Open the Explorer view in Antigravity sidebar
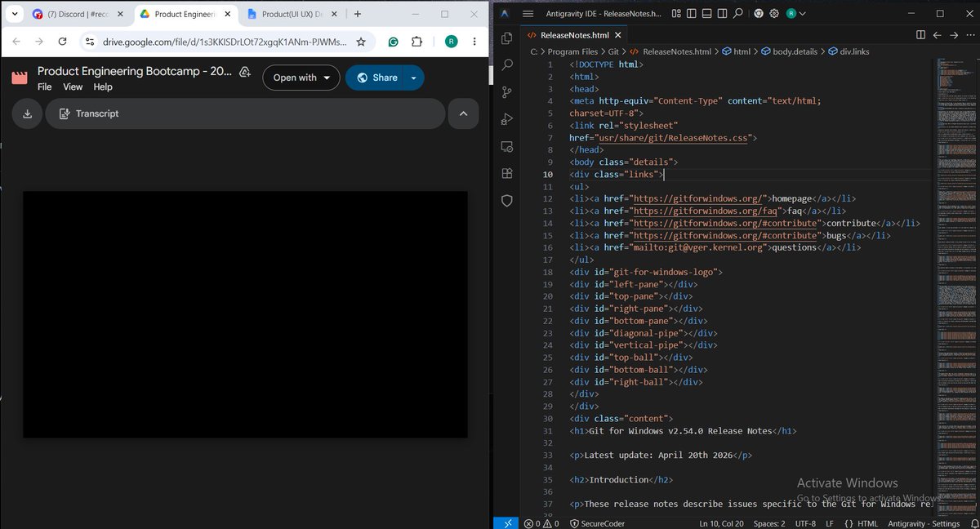Screen dimensions: 980x529 [x=506, y=38]
